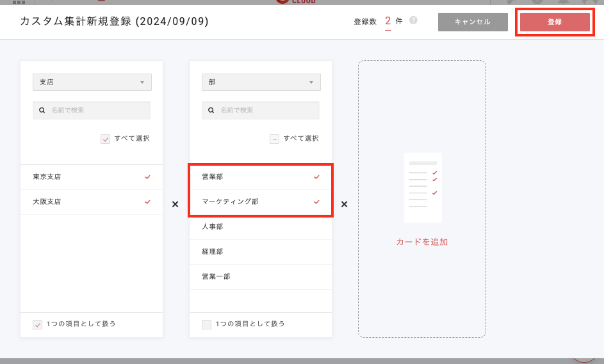Click the カードを追加 link
The width and height of the screenshot is (604, 364).
tap(421, 242)
